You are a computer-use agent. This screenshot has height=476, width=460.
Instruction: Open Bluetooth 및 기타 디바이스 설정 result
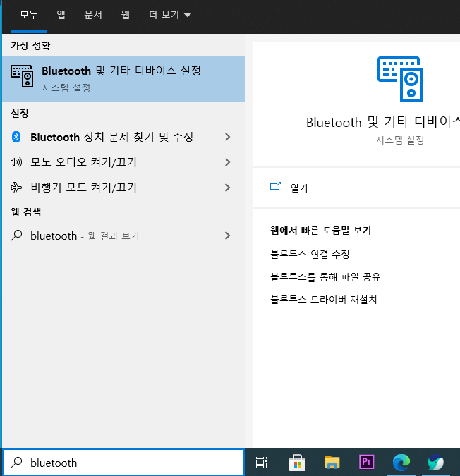[x=123, y=79]
